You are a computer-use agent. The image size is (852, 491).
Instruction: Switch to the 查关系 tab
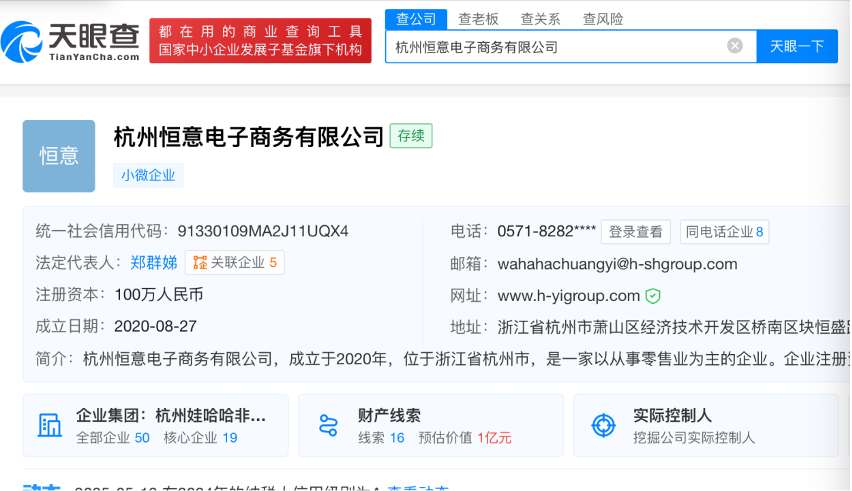[540, 20]
